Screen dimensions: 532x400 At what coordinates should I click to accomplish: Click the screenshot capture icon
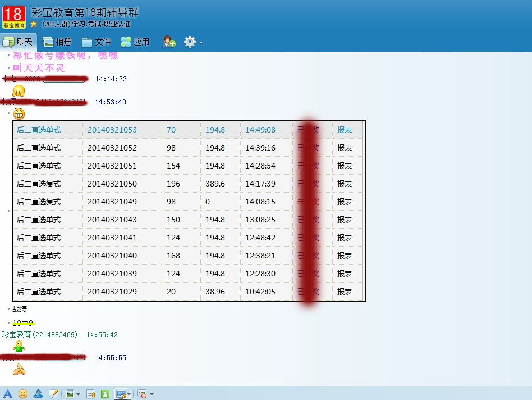pyautogui.click(x=120, y=394)
